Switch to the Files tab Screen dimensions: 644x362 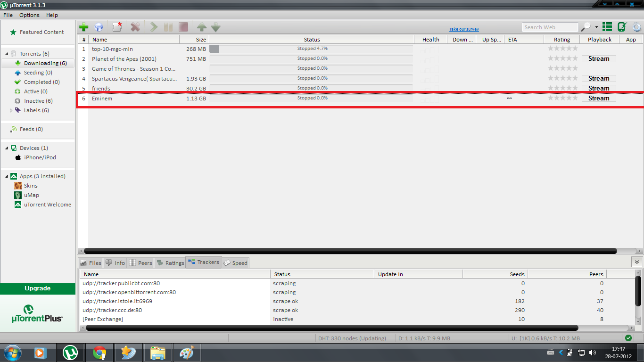(x=91, y=263)
